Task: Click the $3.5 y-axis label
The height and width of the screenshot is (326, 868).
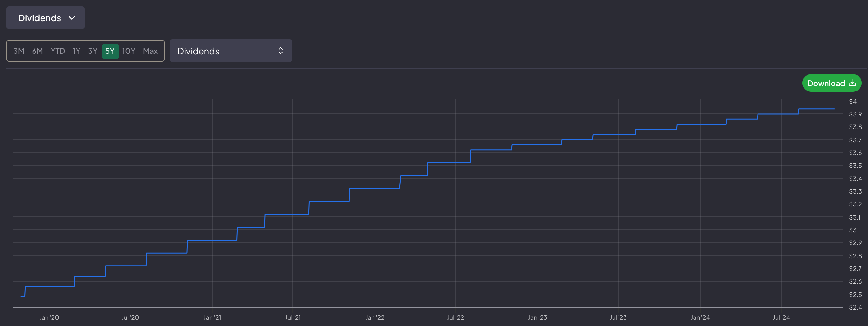Action: coord(855,166)
